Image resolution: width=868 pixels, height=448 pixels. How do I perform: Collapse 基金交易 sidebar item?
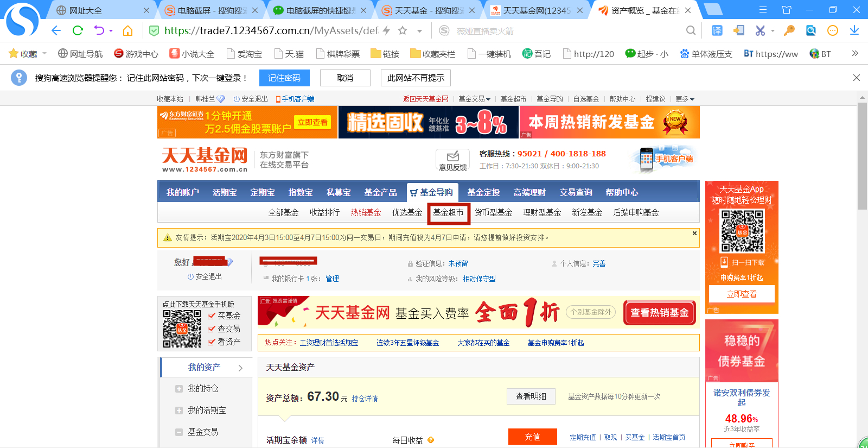(179, 432)
